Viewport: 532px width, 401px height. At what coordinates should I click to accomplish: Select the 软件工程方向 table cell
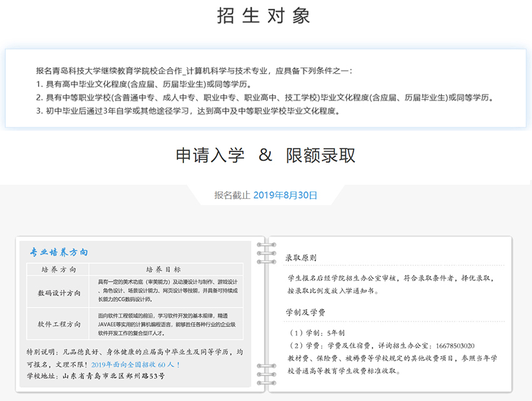59,324
